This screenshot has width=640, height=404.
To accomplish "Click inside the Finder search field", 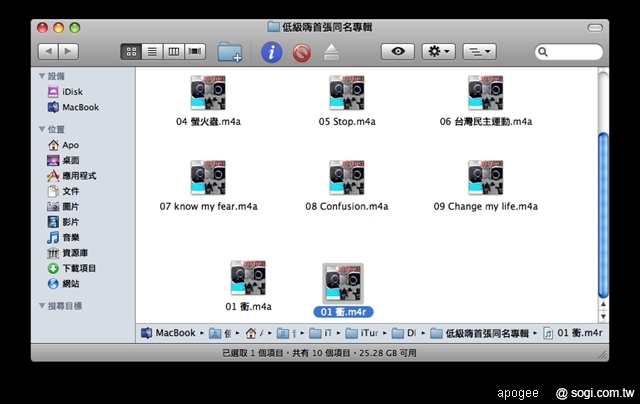I will point(569,52).
